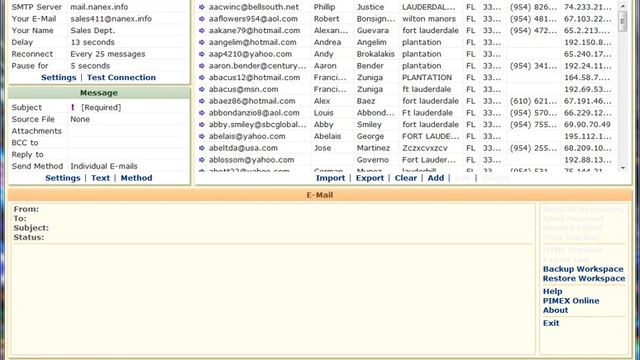Screen dimensions: 640x360
Task: Open the About link
Action: 556,310
